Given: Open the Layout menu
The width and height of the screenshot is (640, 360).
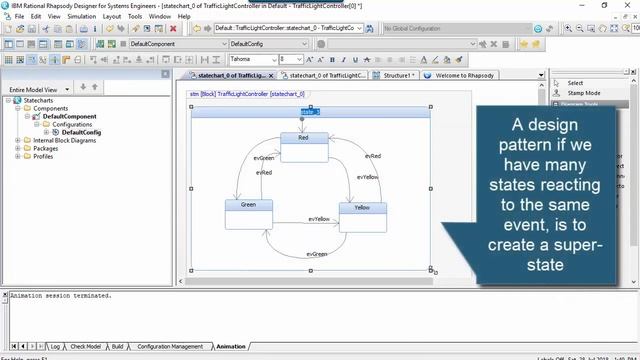Looking at the screenshot, I should 112,16.
